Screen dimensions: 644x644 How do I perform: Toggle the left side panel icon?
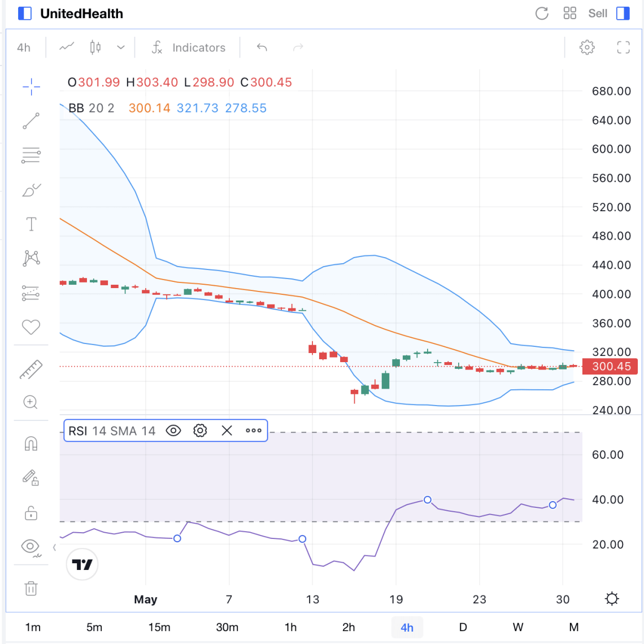click(x=25, y=13)
